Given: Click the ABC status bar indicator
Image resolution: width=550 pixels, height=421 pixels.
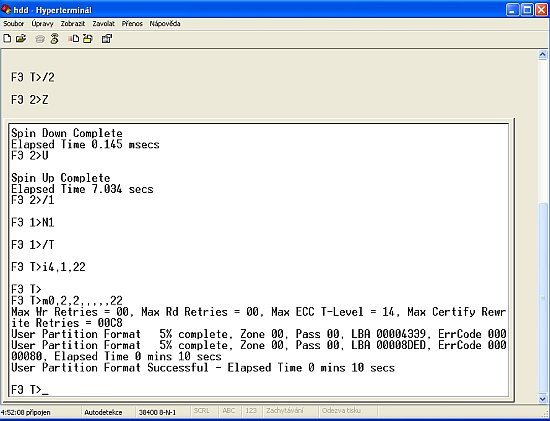Looking at the screenshot, I should (228, 410).
